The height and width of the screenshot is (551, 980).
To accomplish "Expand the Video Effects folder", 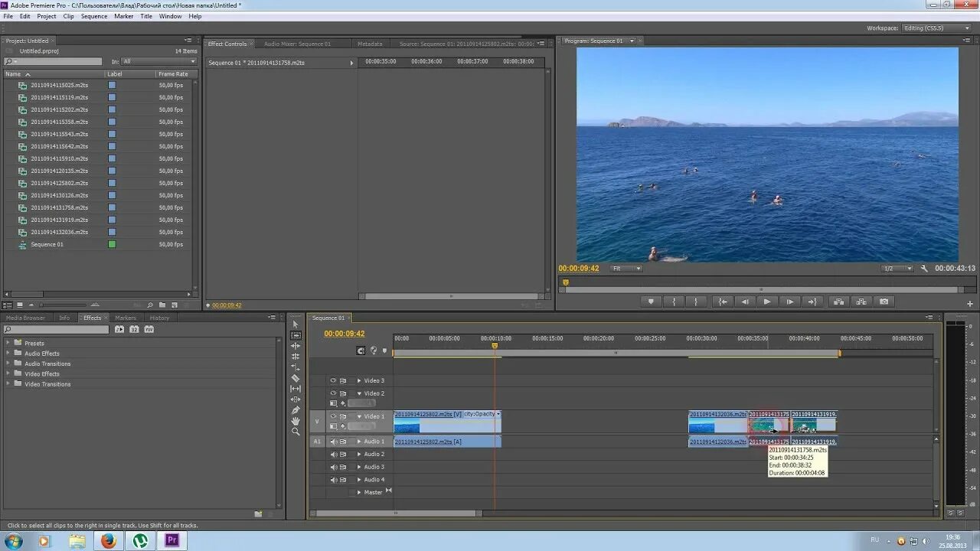I will coord(8,374).
